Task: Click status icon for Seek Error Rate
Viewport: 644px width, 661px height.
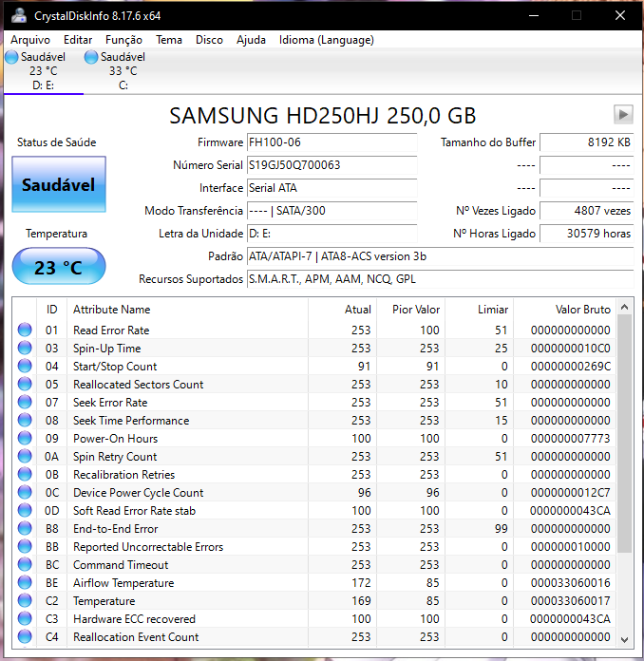Action: (25, 402)
